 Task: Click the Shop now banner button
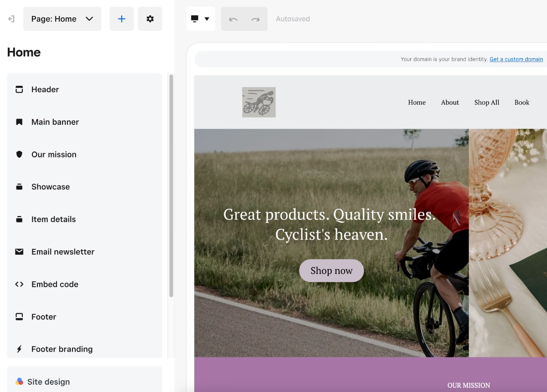[x=331, y=271]
